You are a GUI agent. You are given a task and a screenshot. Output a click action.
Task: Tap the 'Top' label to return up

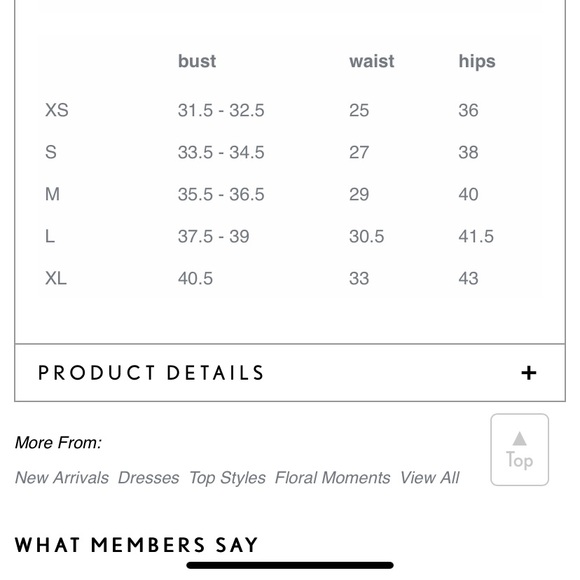pos(519,461)
